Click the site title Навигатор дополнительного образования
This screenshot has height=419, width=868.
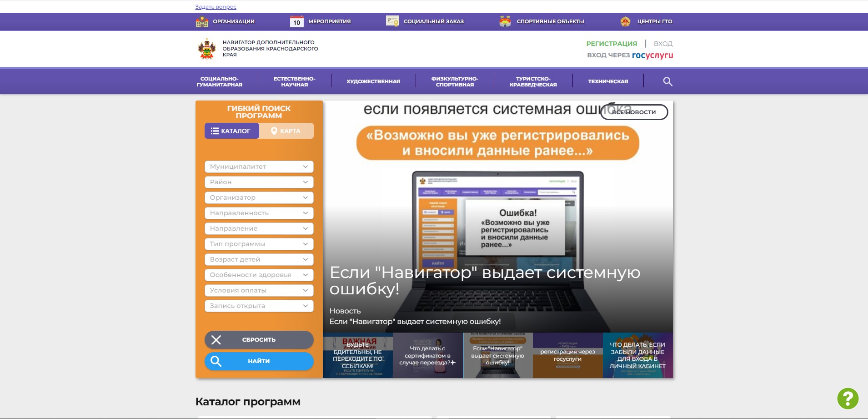(270, 48)
